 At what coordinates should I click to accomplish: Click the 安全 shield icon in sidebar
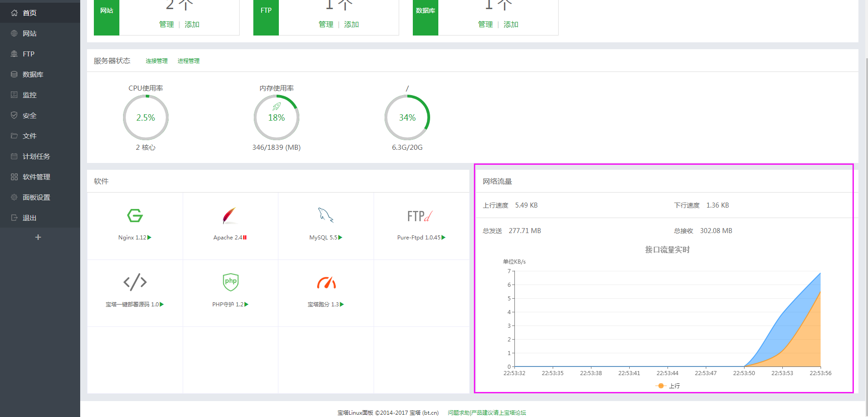14,115
